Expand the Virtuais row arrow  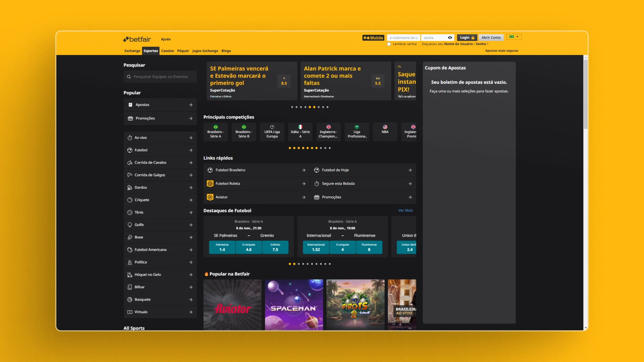[191, 312]
